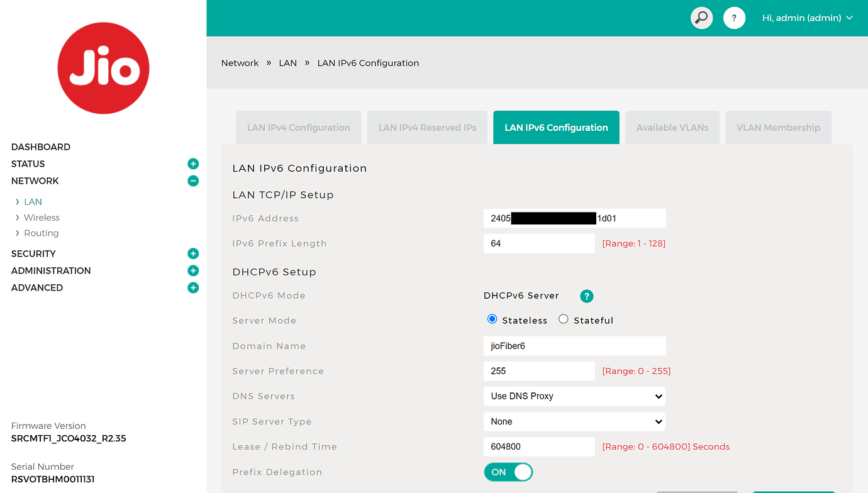Turn off Prefix Delegation
The width and height of the screenshot is (868, 493).
point(508,472)
